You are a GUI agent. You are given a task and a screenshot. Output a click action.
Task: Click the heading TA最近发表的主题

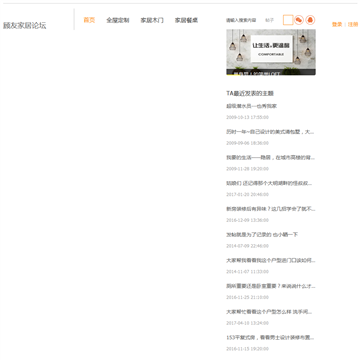pyautogui.click(x=250, y=93)
